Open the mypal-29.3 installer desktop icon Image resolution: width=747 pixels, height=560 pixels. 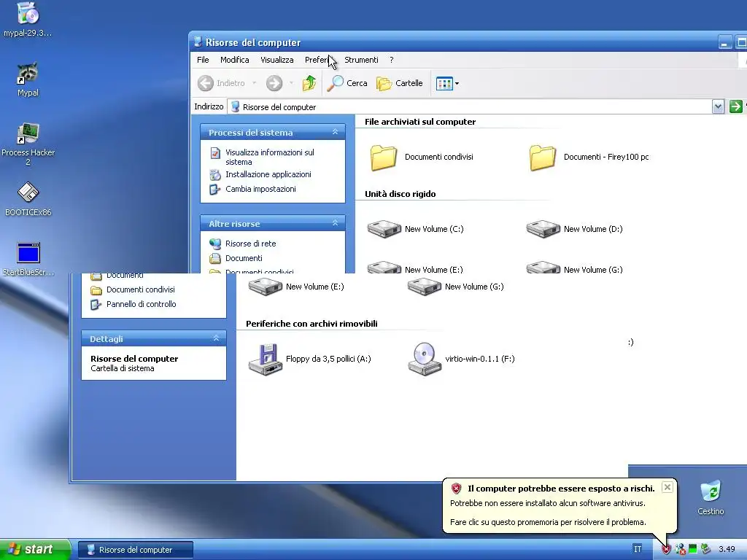click(28, 19)
